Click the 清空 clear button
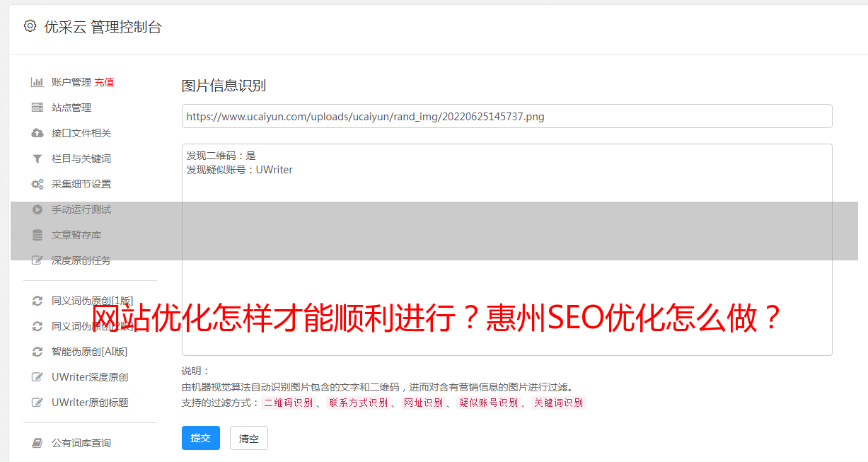Screen dimensions: 868x462 point(249,438)
